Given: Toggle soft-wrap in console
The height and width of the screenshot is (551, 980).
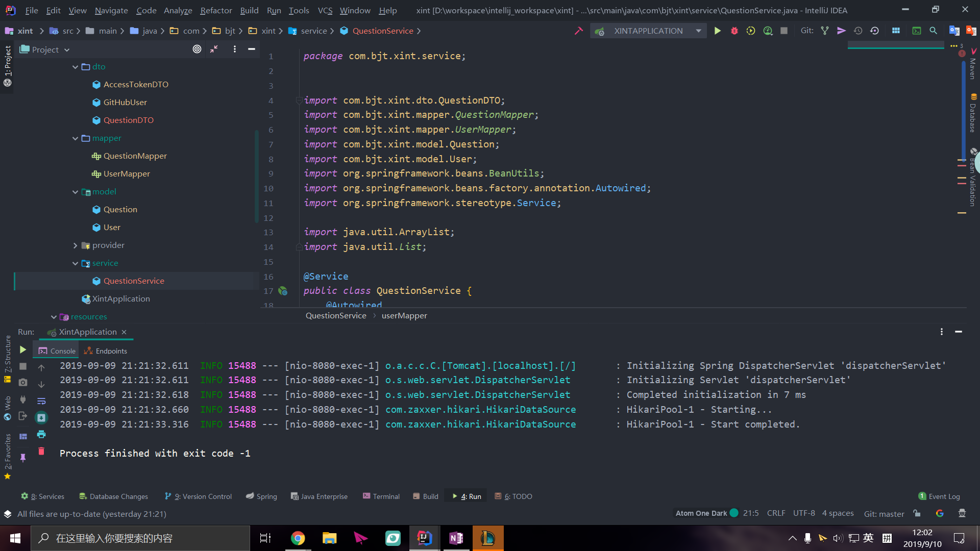Looking at the screenshot, I should [x=41, y=401].
